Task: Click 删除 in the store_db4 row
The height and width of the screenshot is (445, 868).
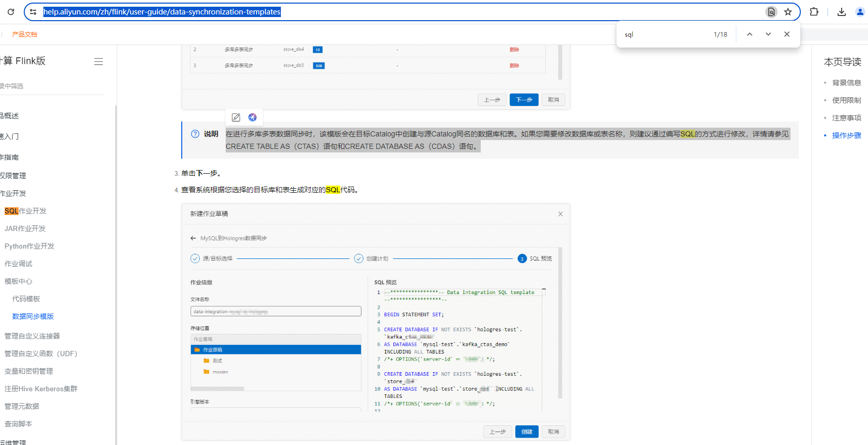Action: coord(514,50)
